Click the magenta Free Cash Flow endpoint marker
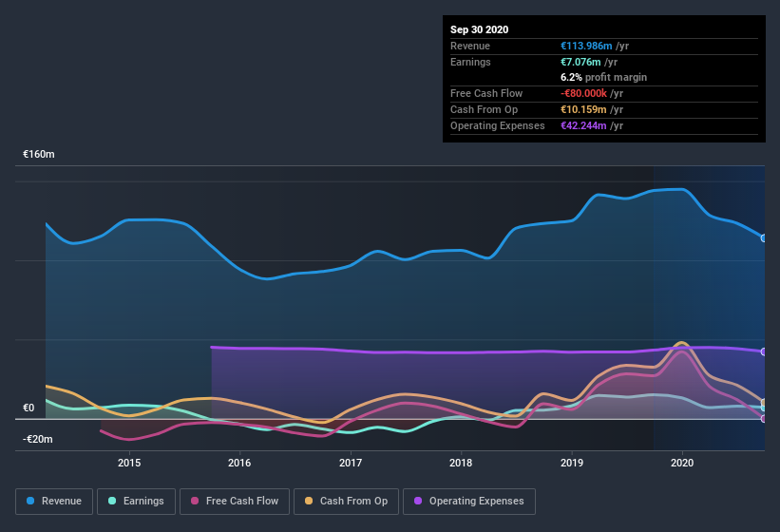This screenshot has height=532, width=780. [x=764, y=419]
